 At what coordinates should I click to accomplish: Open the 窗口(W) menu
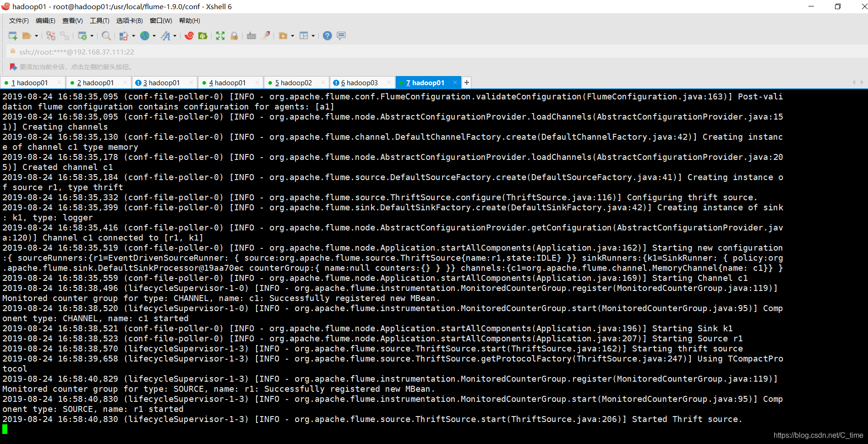pyautogui.click(x=161, y=21)
